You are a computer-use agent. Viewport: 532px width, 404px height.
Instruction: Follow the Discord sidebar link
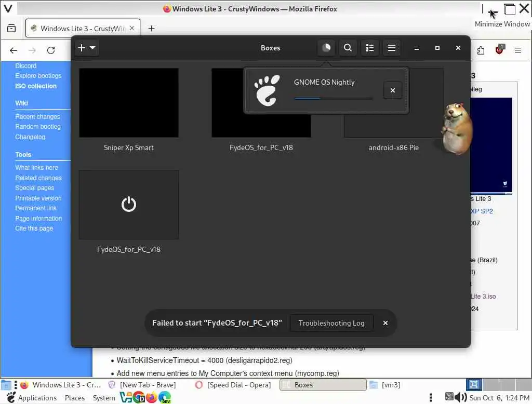pos(26,66)
